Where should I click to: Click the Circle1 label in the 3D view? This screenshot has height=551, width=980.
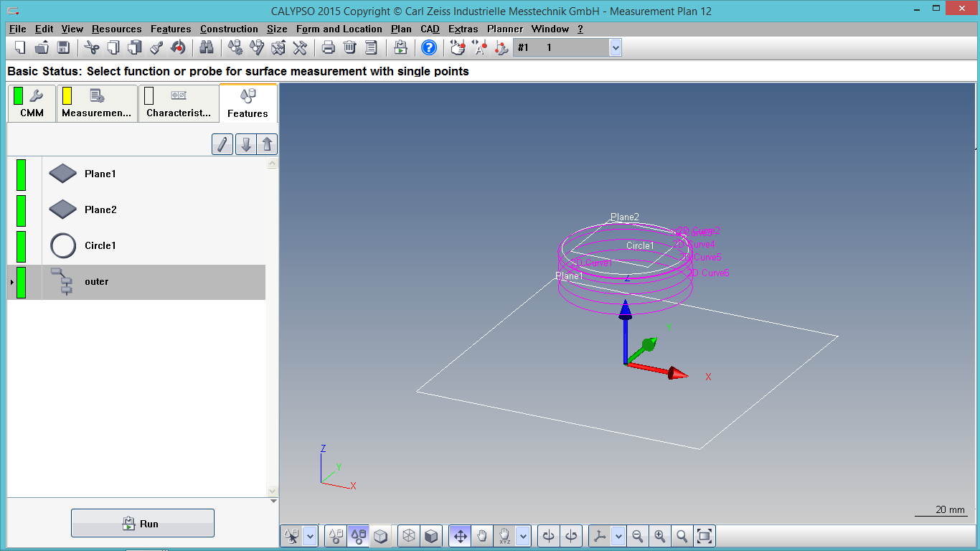pos(640,245)
